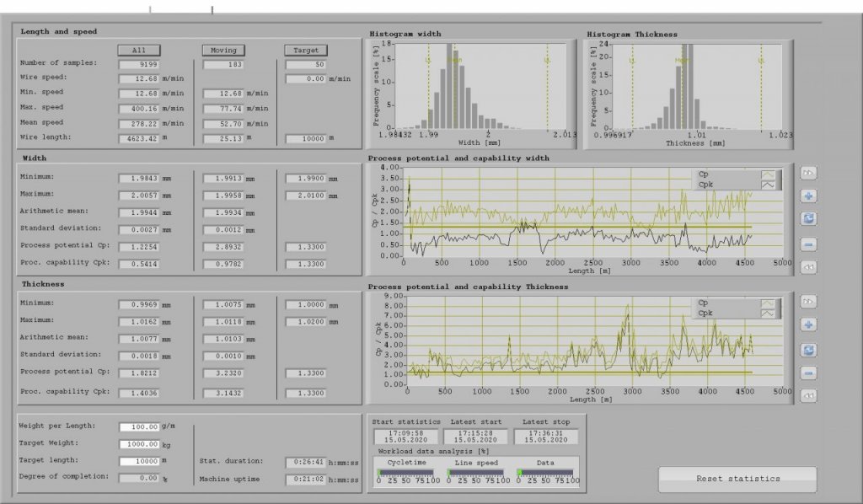Viewport: 863px width, 504px height.
Task: Zoom in on the width capability chart
Action: tap(808, 196)
